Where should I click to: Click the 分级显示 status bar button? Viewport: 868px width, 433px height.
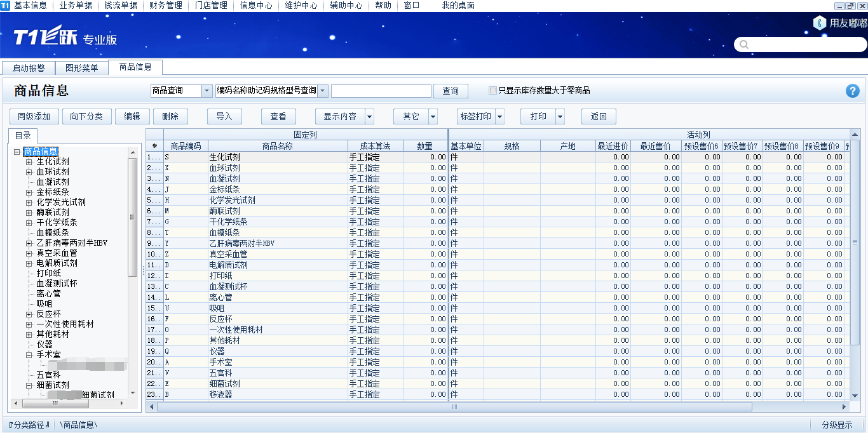837,425
